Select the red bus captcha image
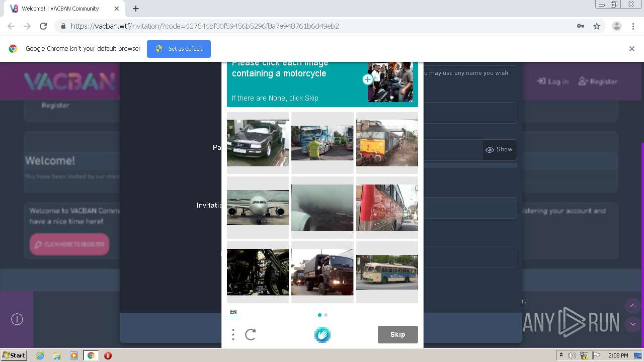Screen dimensions: 644x362 click(387, 207)
